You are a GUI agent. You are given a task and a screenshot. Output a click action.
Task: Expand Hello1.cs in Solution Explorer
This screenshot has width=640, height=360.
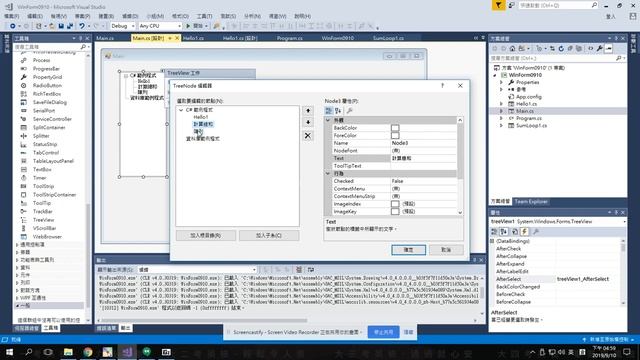502,104
